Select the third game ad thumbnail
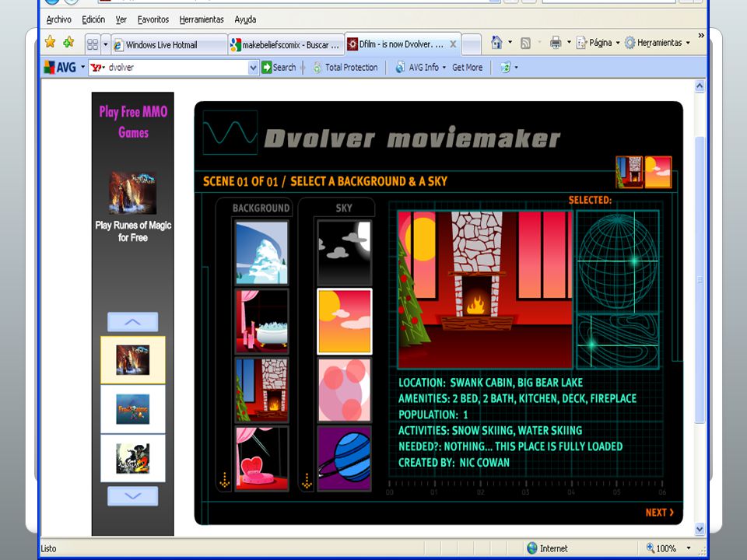This screenshot has width=747, height=560. [x=133, y=458]
